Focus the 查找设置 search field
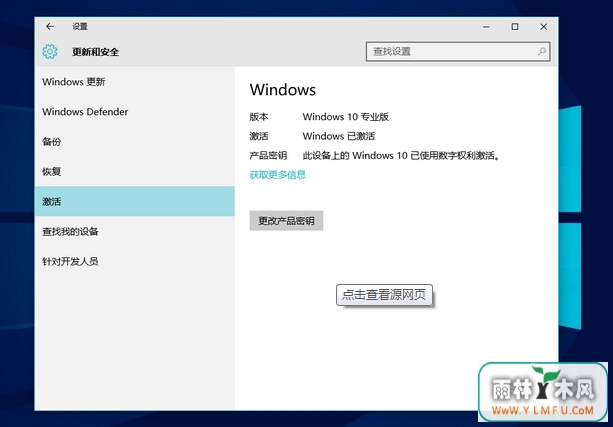613x427 pixels. tap(458, 52)
